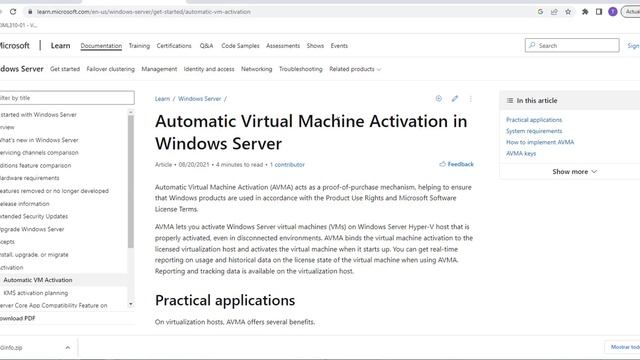Click the Learn brand link
Image resolution: width=640 pixels, height=360 pixels.
click(60, 46)
